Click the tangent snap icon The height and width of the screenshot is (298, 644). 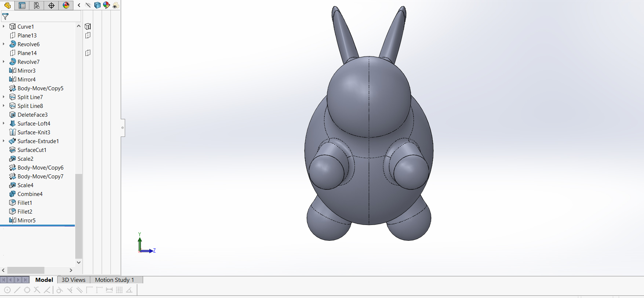pyautogui.click(x=59, y=290)
